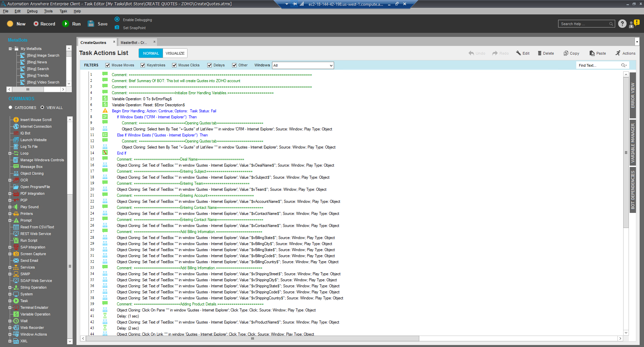Switch to the MasterBot tab
Screen dimensions: 644x347
click(134, 43)
